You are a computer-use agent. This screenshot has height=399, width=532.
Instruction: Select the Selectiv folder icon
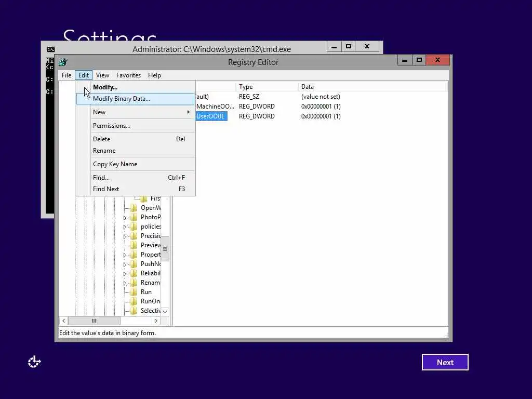point(134,311)
